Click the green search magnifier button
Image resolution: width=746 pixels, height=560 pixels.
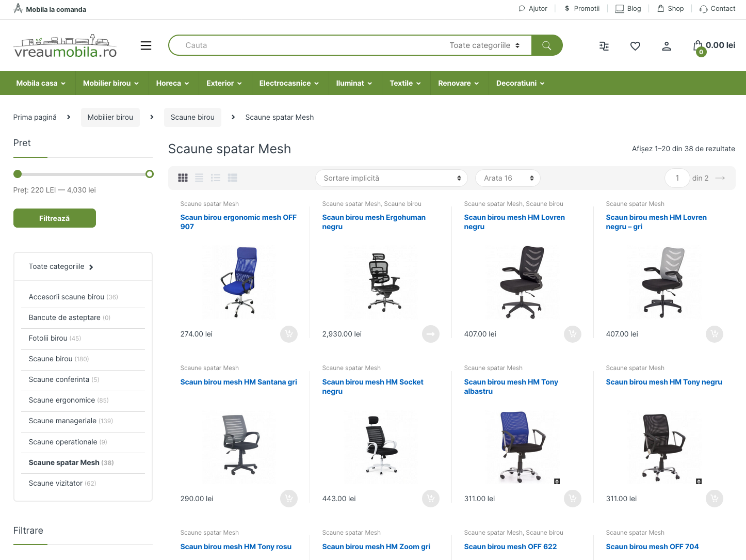coord(546,45)
